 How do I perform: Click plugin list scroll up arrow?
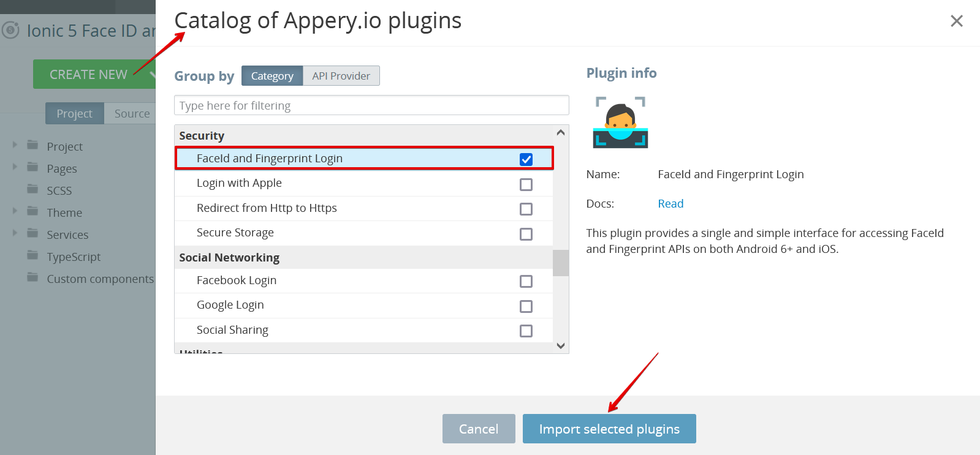pyautogui.click(x=560, y=132)
